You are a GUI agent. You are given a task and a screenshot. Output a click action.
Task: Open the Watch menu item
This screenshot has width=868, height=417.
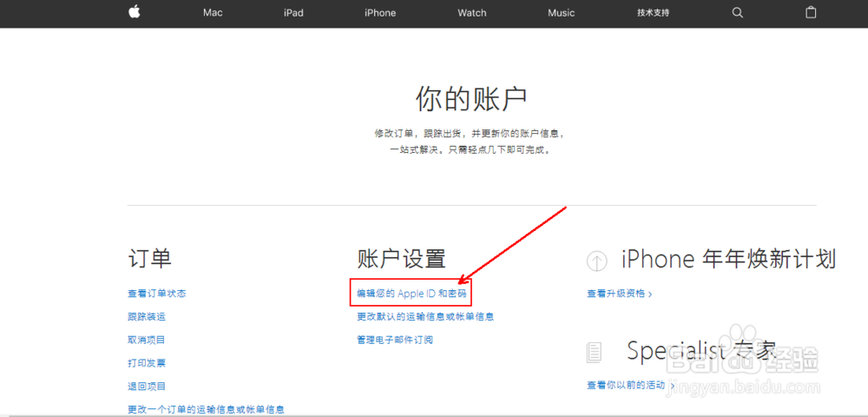pyautogui.click(x=471, y=13)
